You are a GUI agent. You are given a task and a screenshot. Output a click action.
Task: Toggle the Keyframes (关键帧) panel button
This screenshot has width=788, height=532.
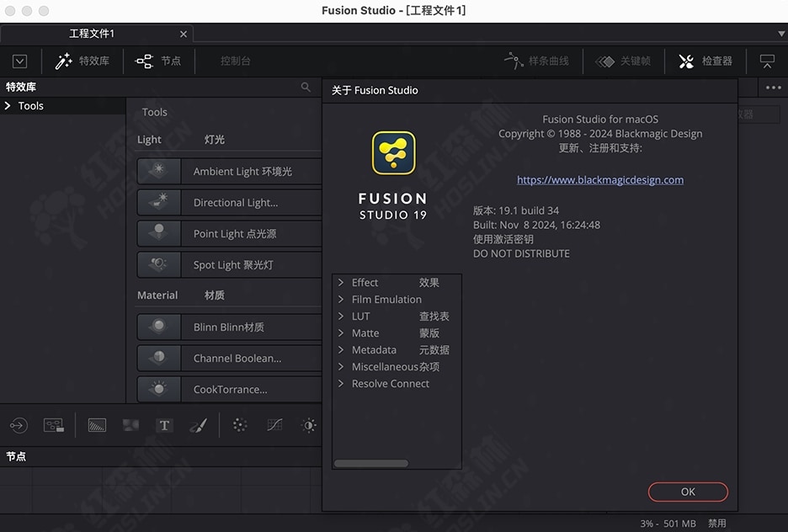coord(623,61)
